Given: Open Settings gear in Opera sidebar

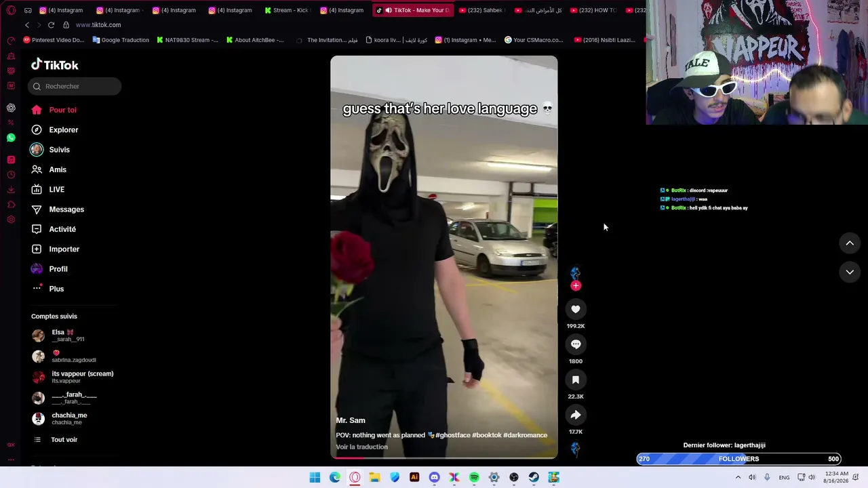Looking at the screenshot, I should tap(11, 220).
